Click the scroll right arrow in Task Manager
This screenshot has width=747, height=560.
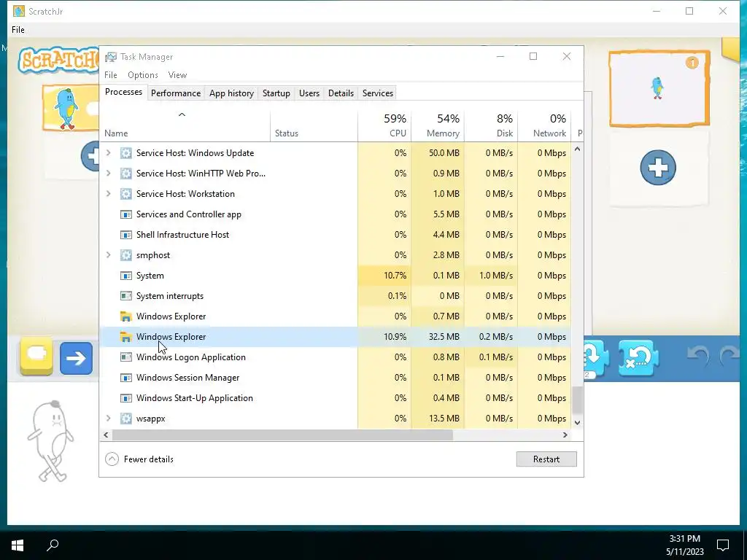click(565, 435)
